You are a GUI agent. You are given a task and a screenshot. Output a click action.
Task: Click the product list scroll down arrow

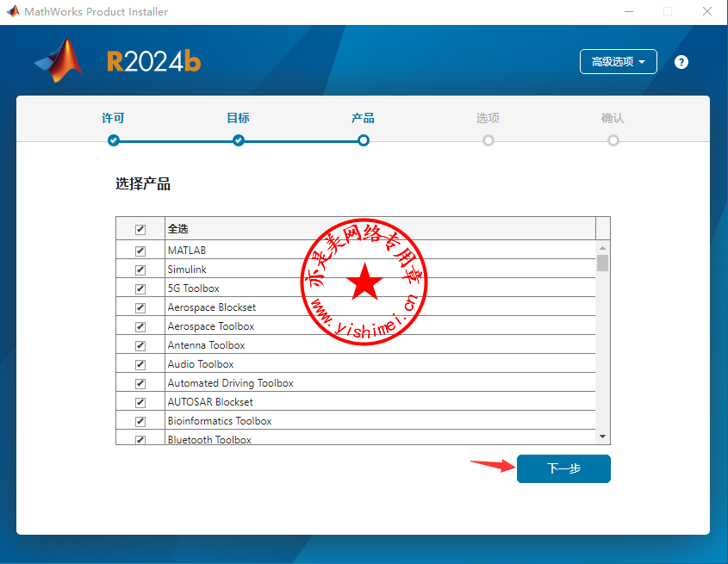pos(602,437)
